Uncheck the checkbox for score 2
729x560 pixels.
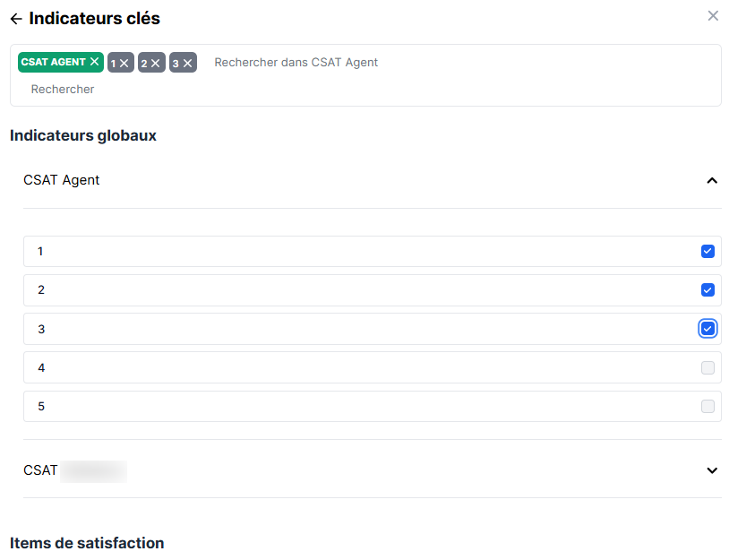[708, 289]
